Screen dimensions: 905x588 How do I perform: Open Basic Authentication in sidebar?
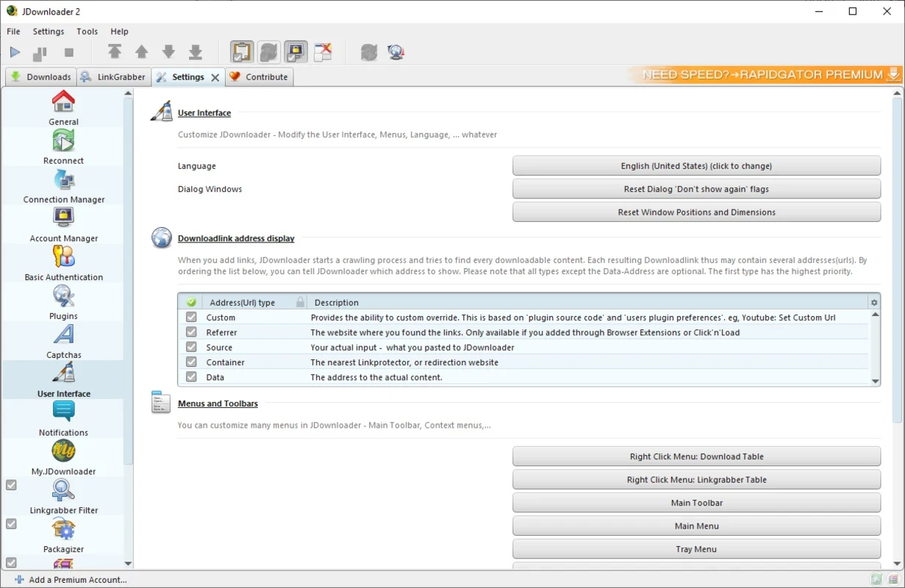coord(63,264)
